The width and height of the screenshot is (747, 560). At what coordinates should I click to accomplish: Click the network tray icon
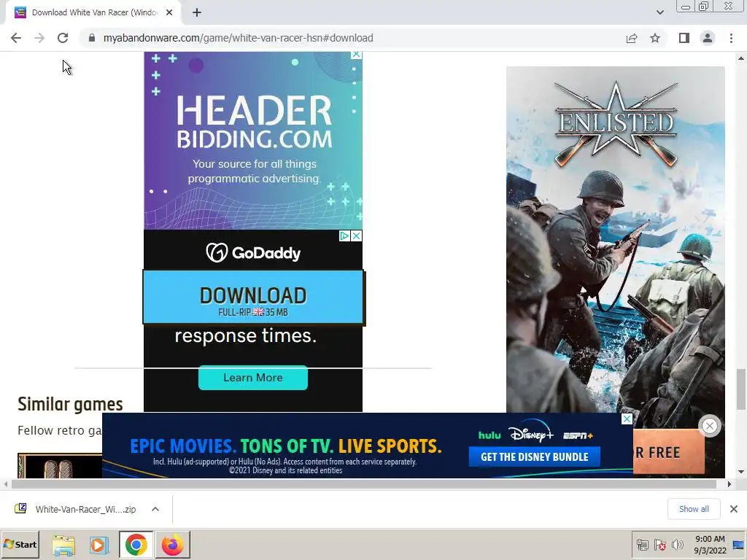click(x=643, y=545)
